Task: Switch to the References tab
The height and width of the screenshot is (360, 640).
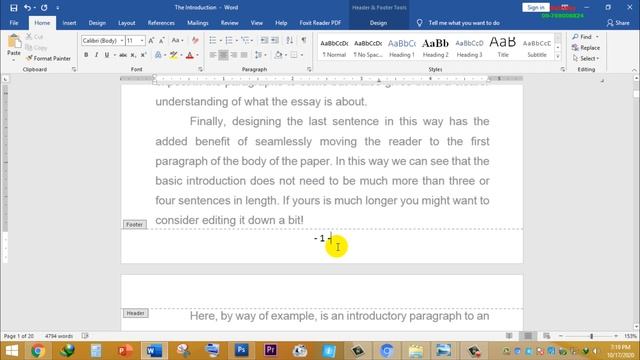Action: tap(161, 23)
